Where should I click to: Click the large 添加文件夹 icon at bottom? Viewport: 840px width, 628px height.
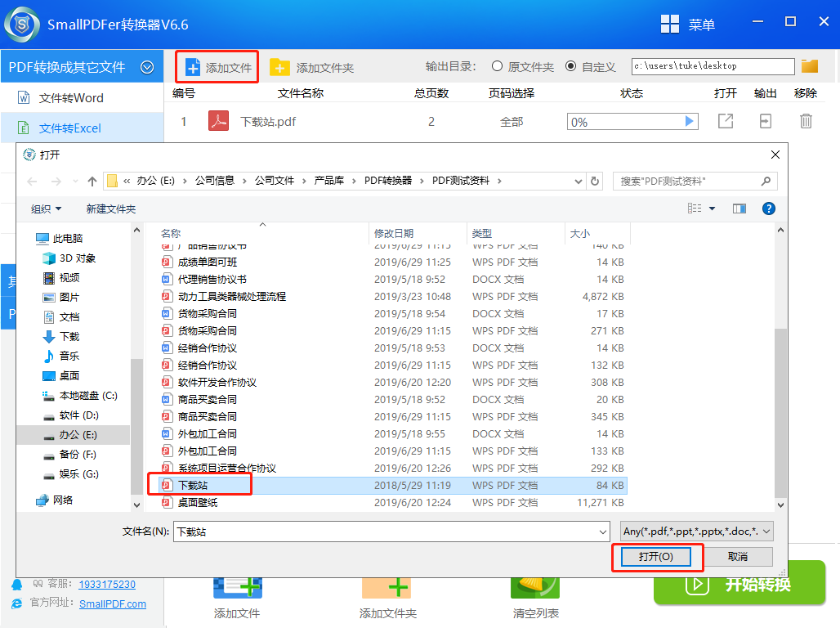pyautogui.click(x=387, y=588)
